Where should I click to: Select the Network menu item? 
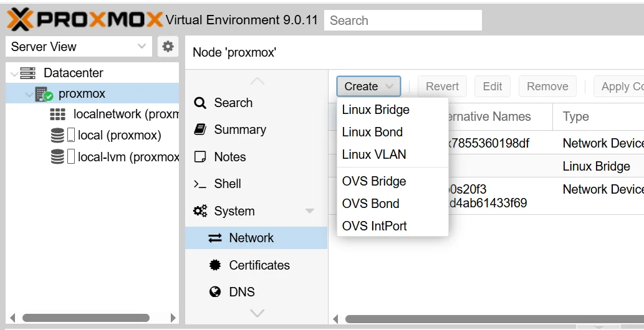256,238
